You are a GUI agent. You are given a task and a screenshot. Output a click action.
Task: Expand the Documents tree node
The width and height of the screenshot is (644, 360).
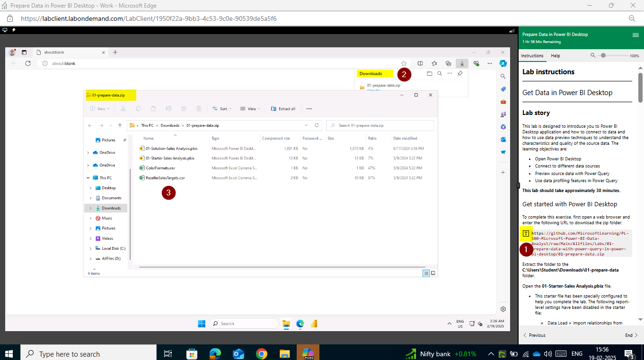(x=91, y=198)
